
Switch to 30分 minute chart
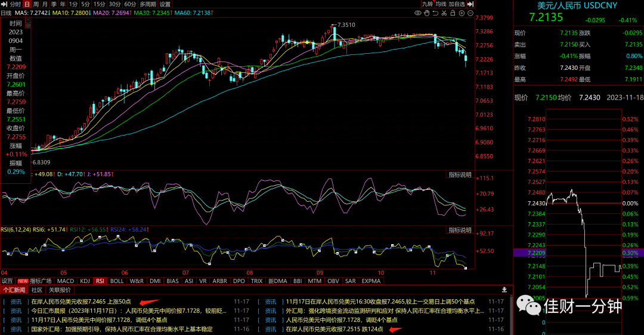(115, 4)
